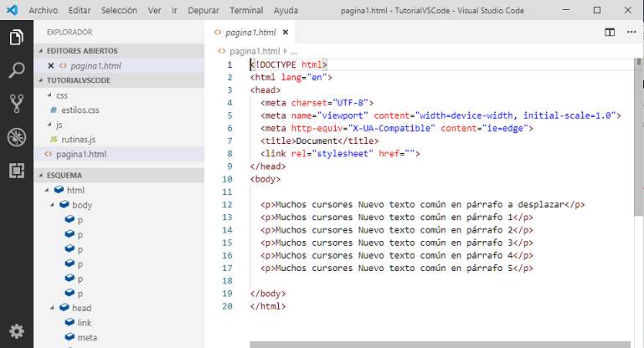Open the Selección menu

pos(119,10)
